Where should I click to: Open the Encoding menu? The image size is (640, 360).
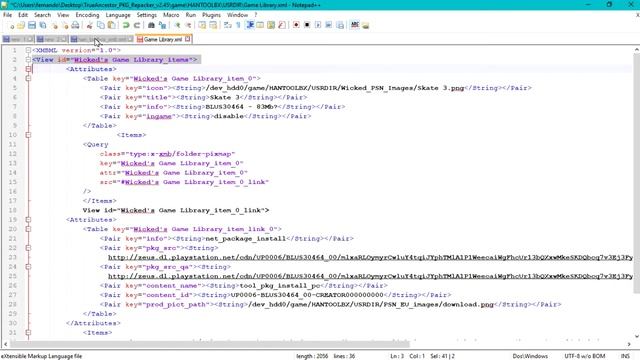point(87,15)
